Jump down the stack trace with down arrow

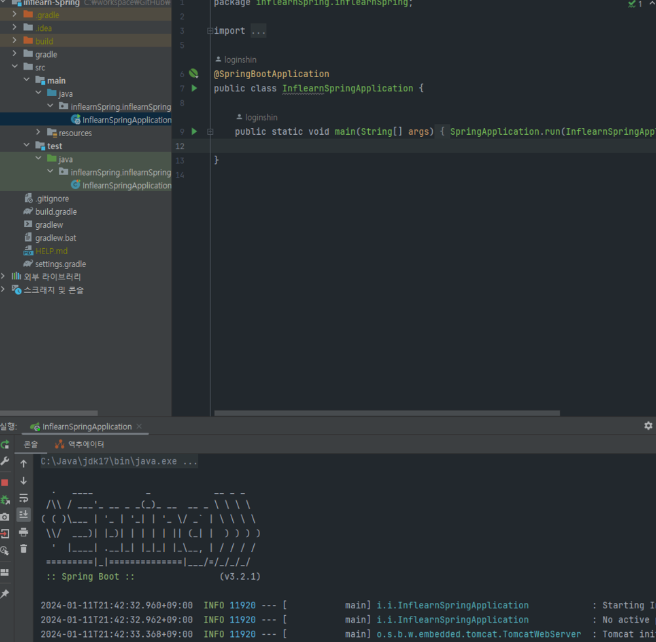coord(23,481)
